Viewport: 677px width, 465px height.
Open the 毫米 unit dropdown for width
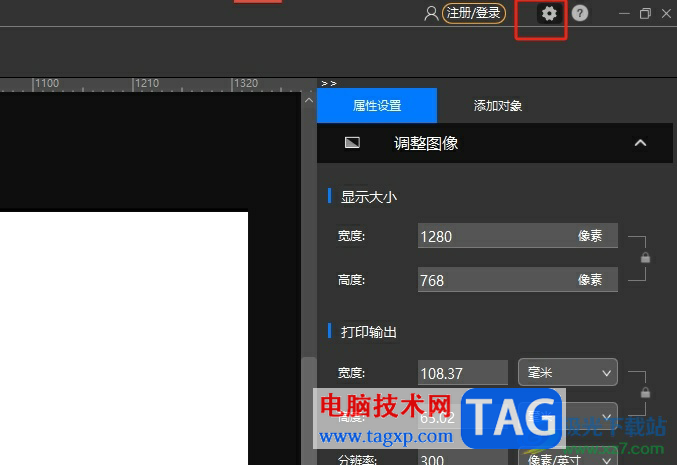tap(568, 372)
